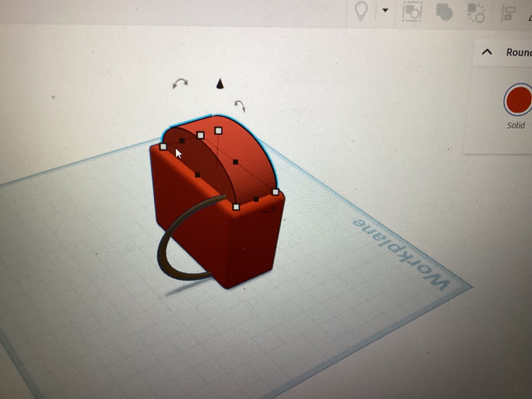Click the top white height handle on roof
This screenshot has height=399, width=532.
tap(218, 131)
